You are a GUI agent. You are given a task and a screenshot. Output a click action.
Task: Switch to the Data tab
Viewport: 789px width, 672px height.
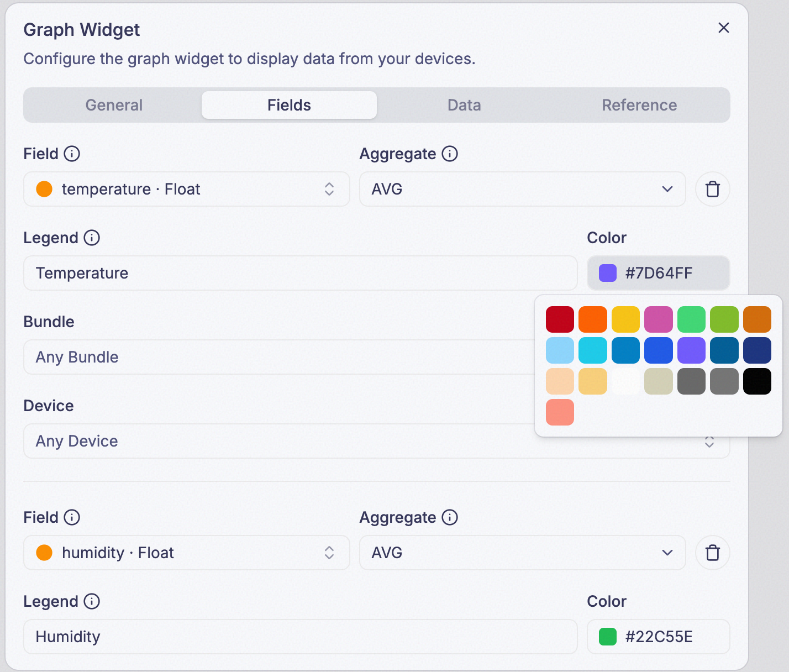(464, 105)
